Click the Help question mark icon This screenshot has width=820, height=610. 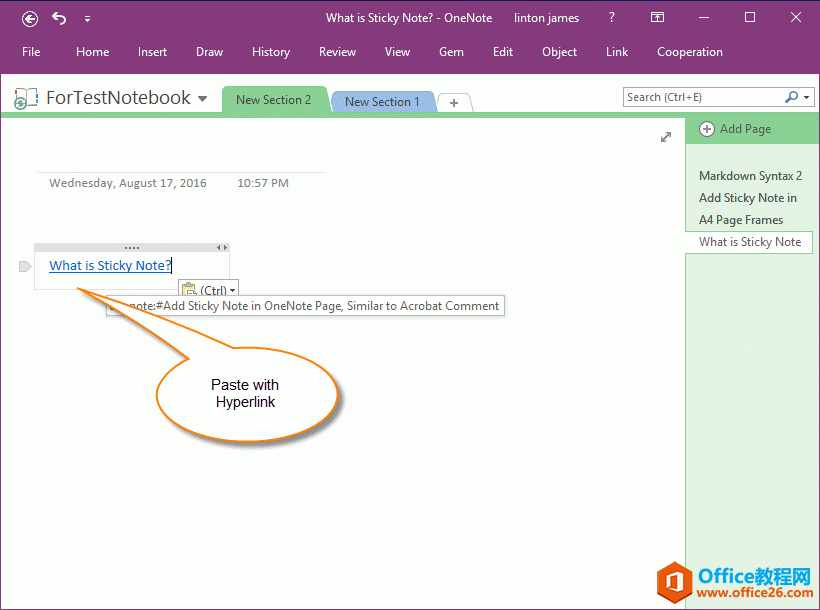click(x=612, y=18)
